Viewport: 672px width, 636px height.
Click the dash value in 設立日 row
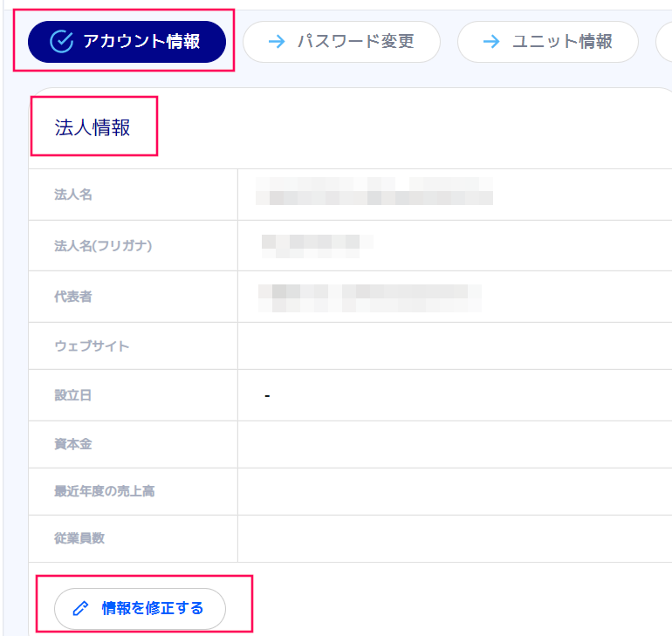tap(267, 397)
